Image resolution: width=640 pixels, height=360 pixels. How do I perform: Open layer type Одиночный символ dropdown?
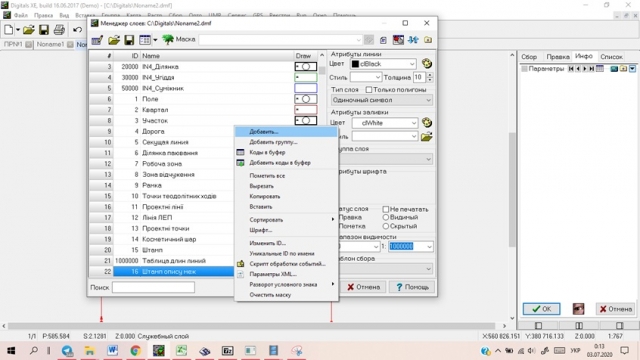point(428,100)
